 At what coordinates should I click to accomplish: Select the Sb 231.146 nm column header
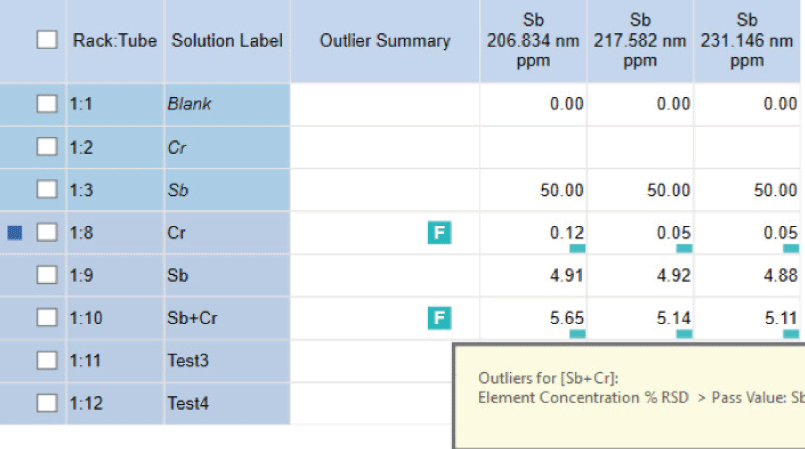coord(747,41)
